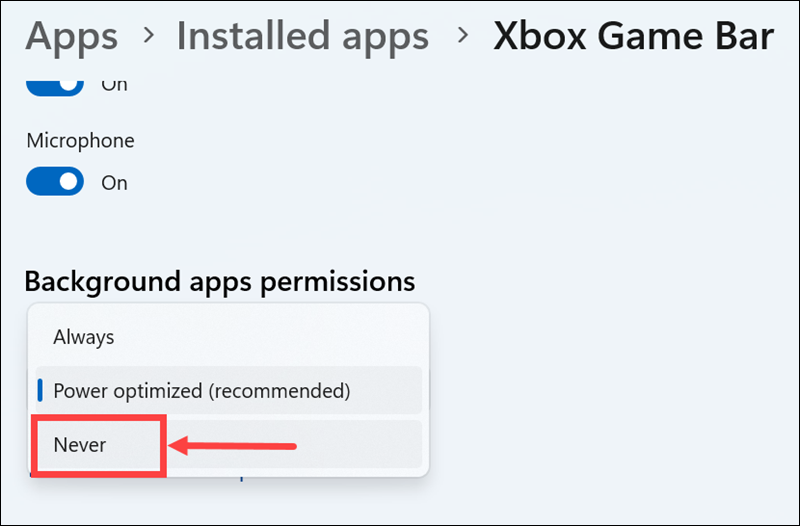The height and width of the screenshot is (526, 800).
Task: Click the cut-off On label at the top
Action: [114, 86]
